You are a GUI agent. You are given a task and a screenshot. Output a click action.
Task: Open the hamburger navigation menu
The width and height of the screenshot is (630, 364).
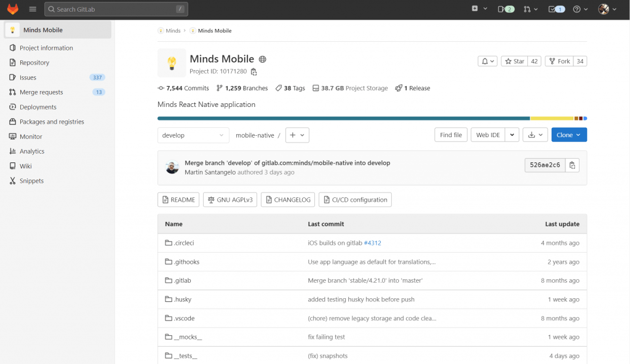33,9
